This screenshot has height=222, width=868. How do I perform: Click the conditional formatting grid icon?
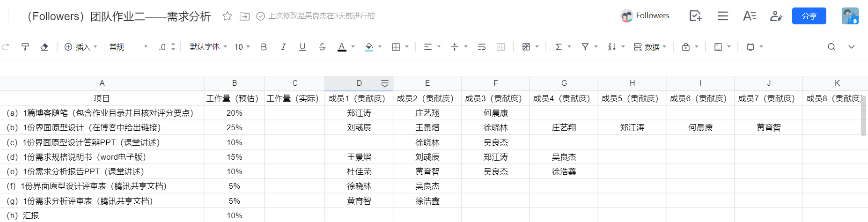tap(526, 47)
